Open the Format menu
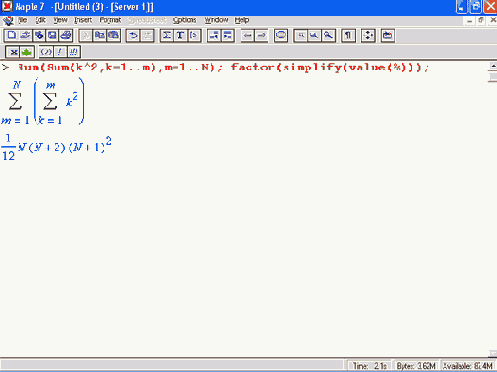The image size is (497, 372). click(x=110, y=20)
